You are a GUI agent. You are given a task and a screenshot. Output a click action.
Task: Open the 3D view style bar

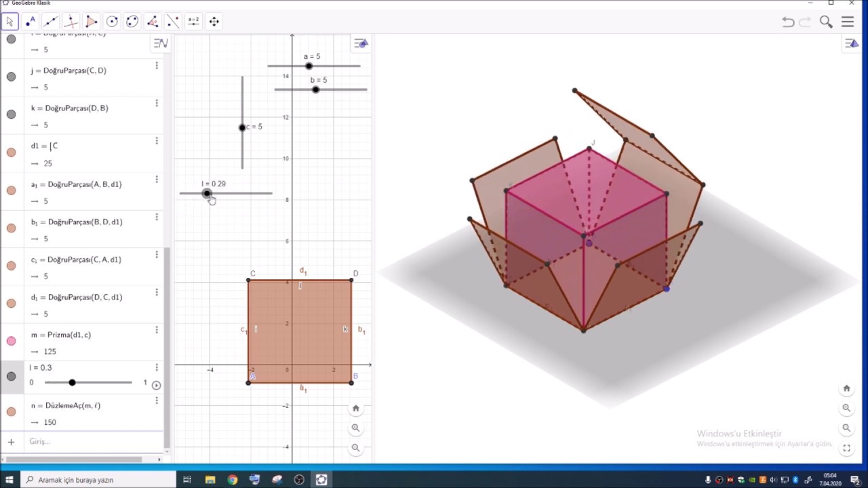[x=852, y=43]
